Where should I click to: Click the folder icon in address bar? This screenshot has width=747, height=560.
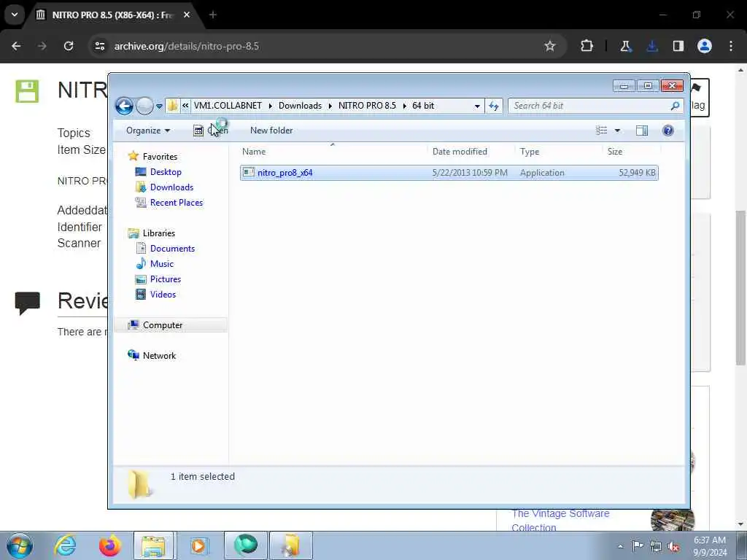point(172,106)
